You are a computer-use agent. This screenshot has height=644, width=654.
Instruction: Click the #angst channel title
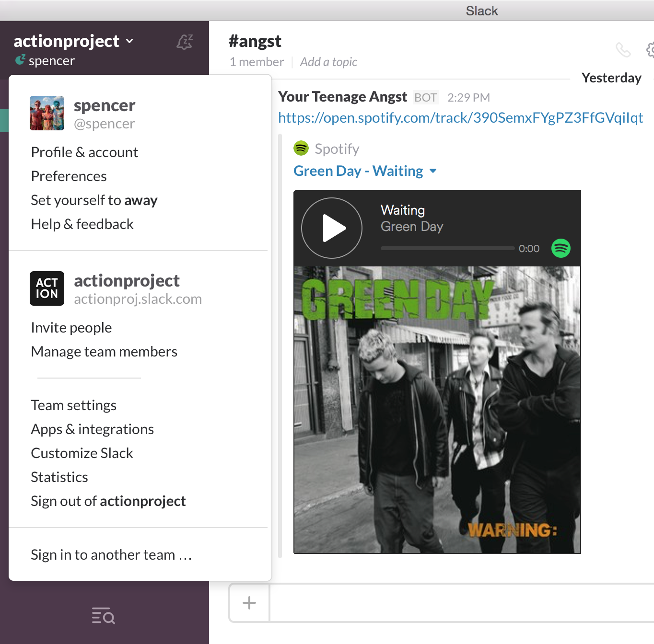coord(255,41)
